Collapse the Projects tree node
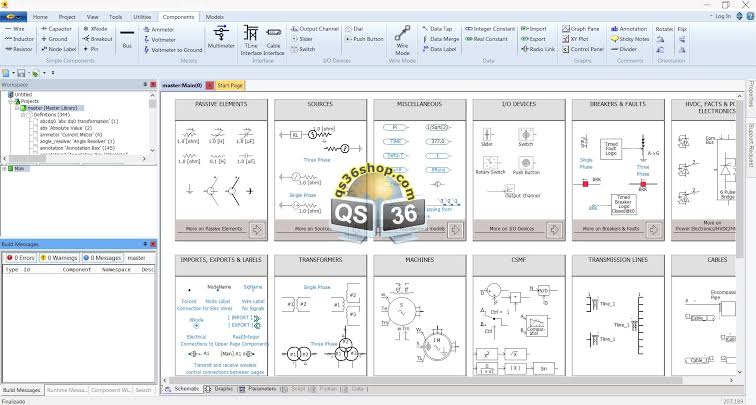 (11, 101)
